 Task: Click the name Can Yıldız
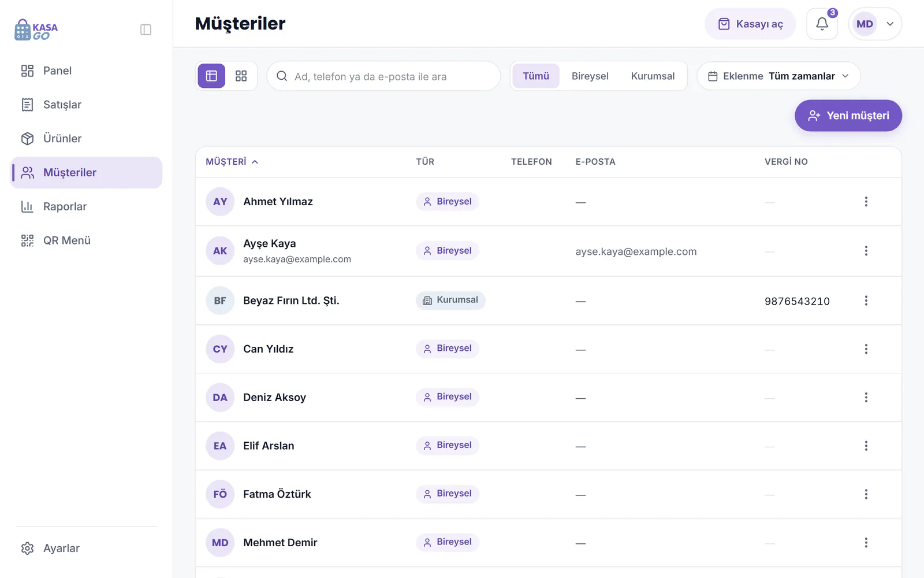[x=268, y=349]
